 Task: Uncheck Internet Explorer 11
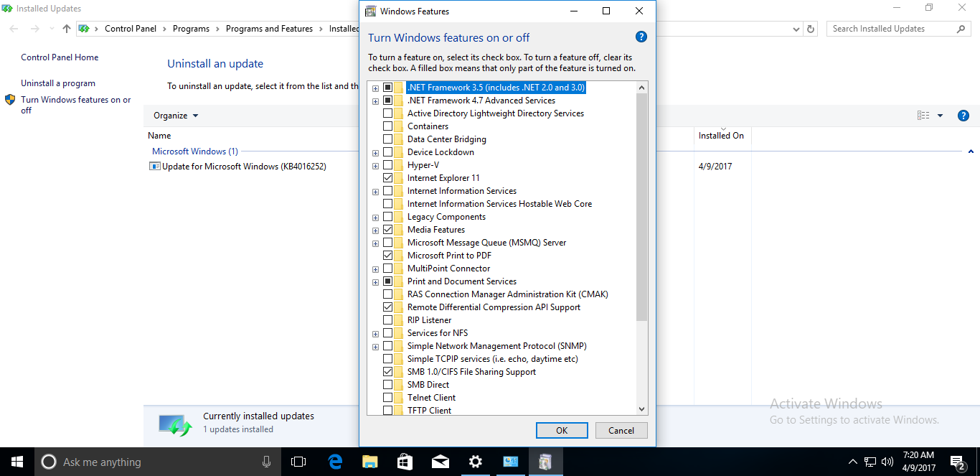pos(387,178)
